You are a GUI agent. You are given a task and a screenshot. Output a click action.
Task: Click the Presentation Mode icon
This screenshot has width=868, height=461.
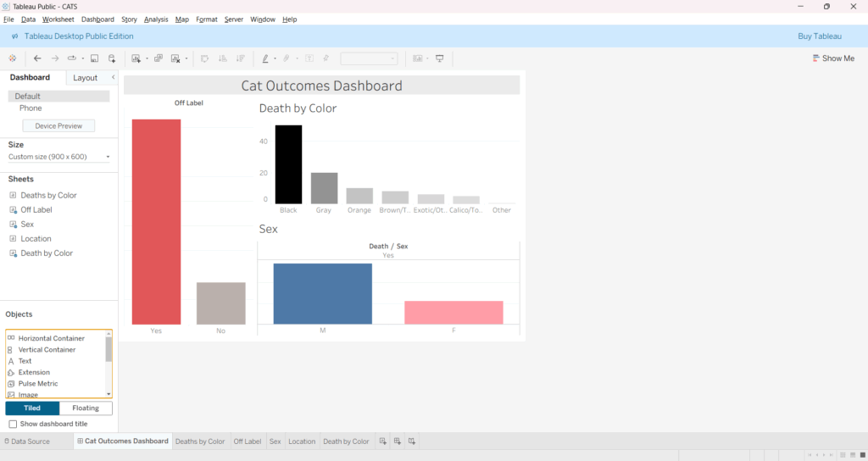coord(439,58)
